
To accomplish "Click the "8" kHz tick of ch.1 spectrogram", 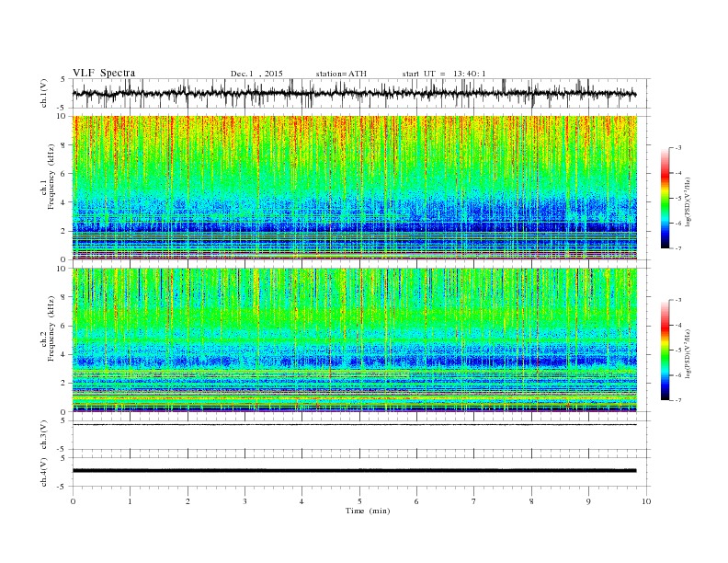I will tap(63, 145).
